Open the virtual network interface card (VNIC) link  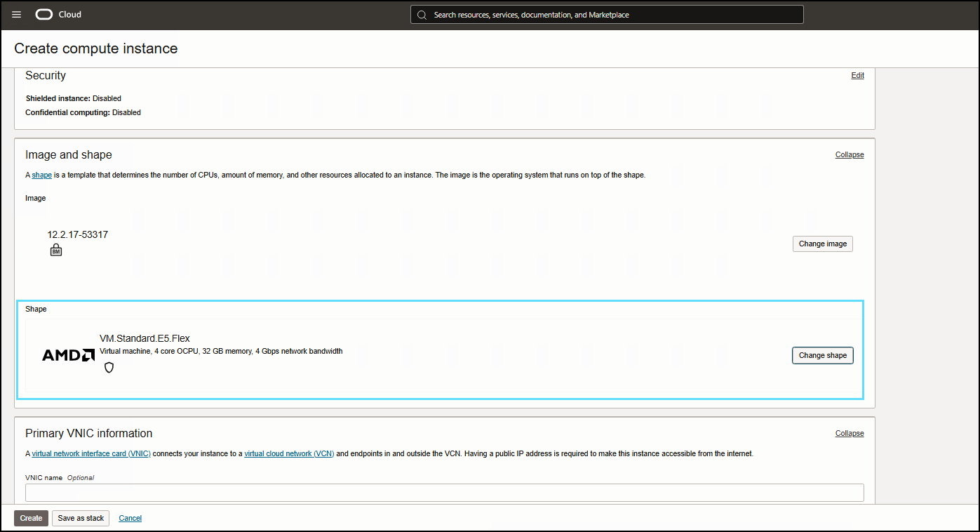point(91,454)
